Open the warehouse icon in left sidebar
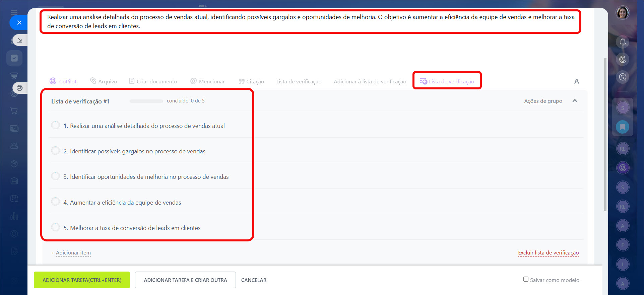 [x=14, y=181]
